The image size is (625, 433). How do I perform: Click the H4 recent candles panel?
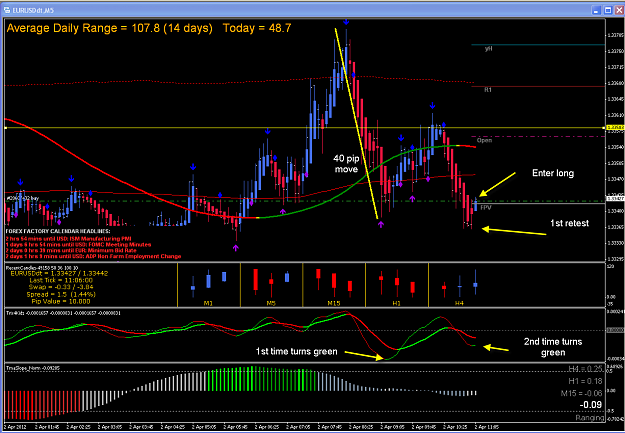click(x=460, y=285)
